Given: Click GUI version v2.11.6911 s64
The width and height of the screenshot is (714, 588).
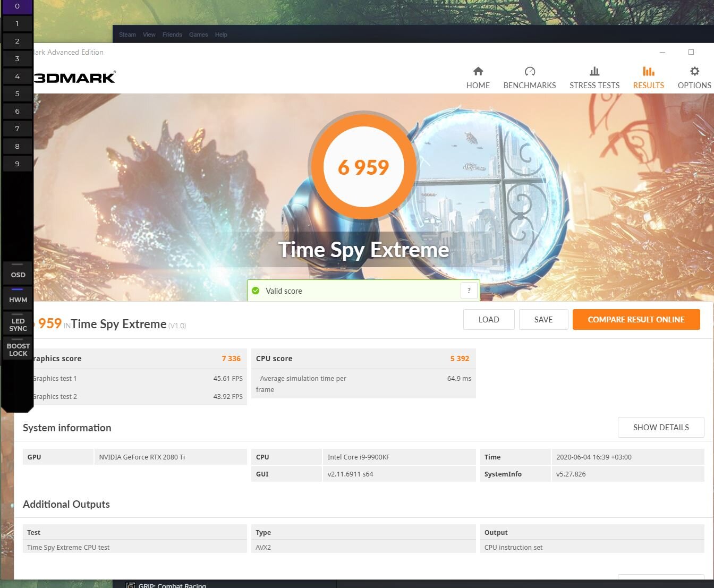Looking at the screenshot, I should [x=399, y=474].
